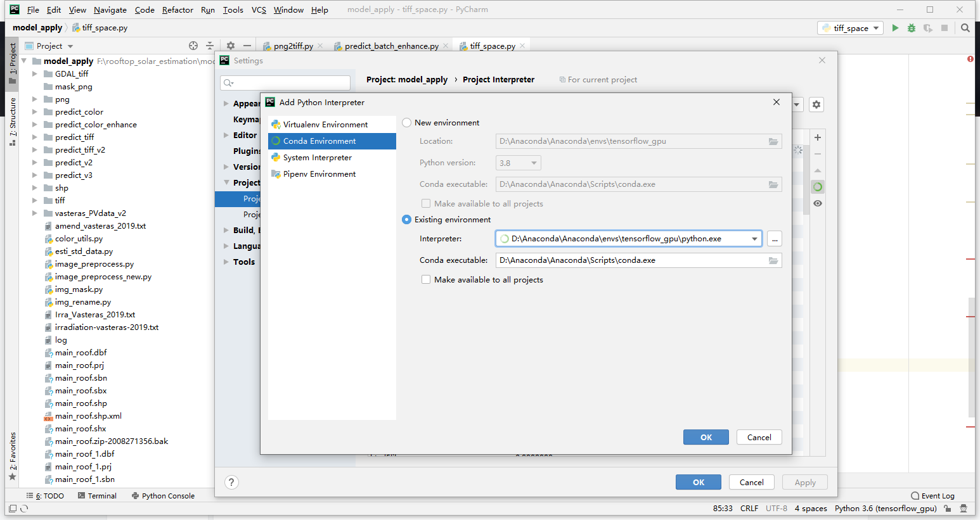Show hidden interpreter paths via the eye icon

pos(817,203)
